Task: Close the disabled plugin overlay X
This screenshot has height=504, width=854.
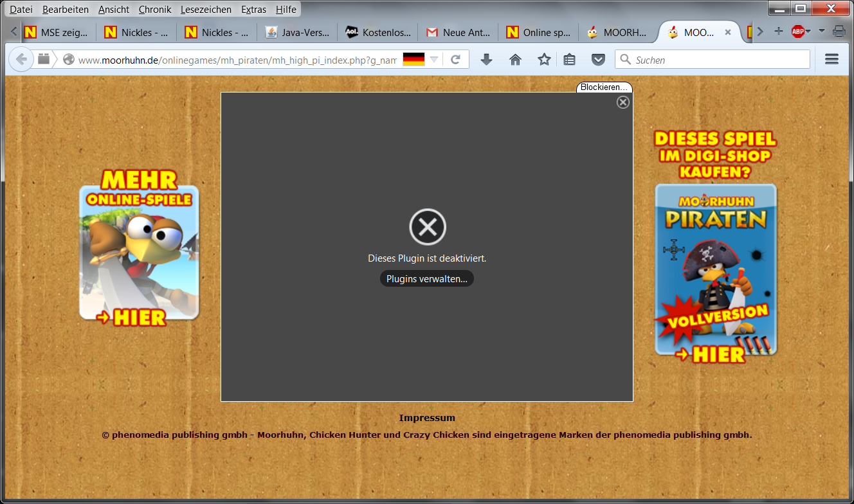Action: click(622, 102)
